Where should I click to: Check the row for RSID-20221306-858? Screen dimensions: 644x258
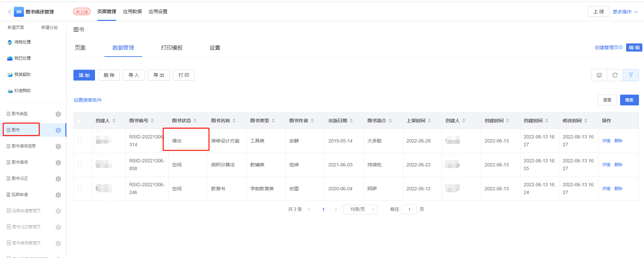(79, 165)
